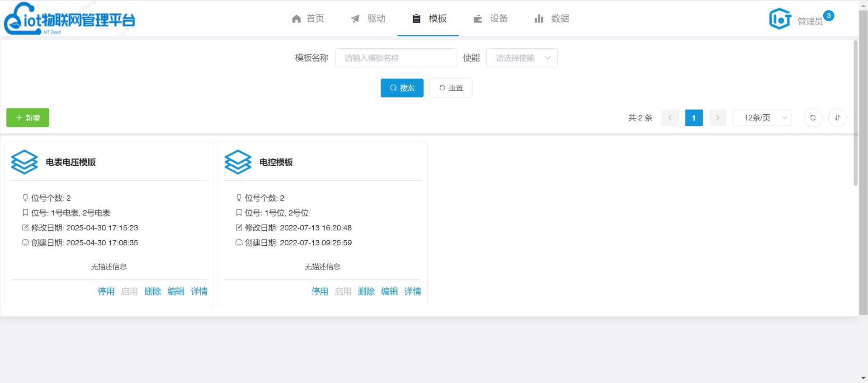Click the inner content panel scrollbar thumb
This screenshot has width=868, height=383.
click(x=855, y=113)
